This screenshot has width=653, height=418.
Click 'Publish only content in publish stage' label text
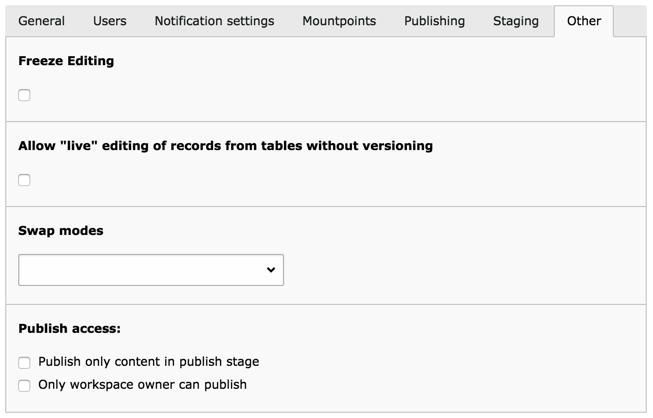(148, 362)
